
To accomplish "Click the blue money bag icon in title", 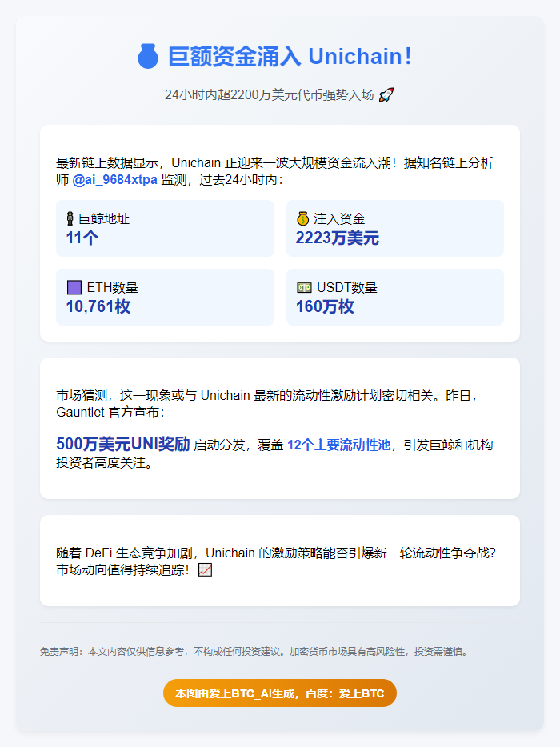I will (148, 56).
